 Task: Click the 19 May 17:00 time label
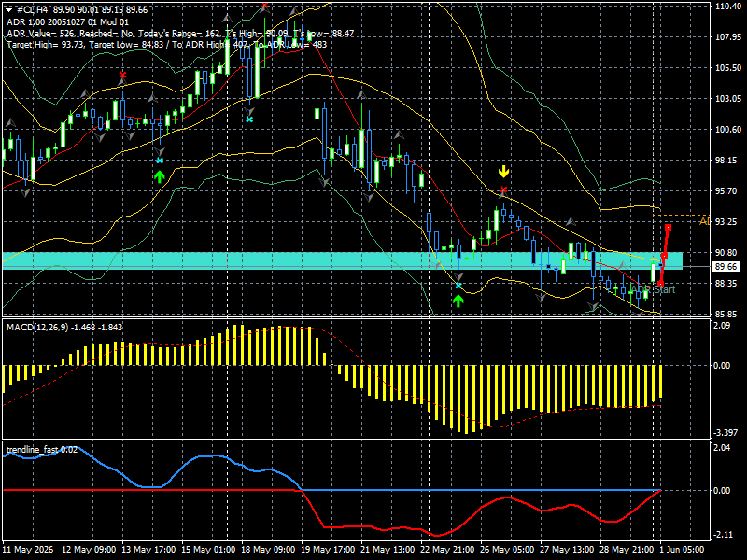pos(329,549)
